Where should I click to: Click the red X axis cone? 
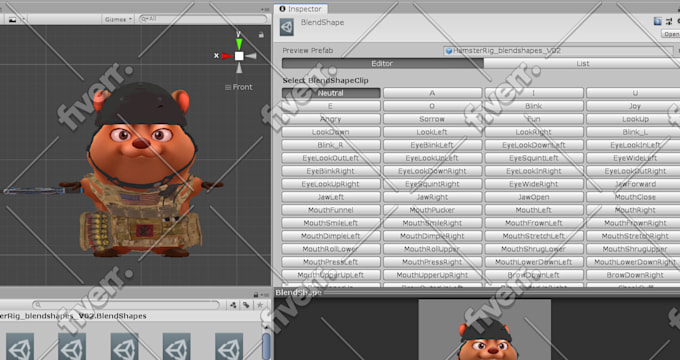tap(227, 56)
